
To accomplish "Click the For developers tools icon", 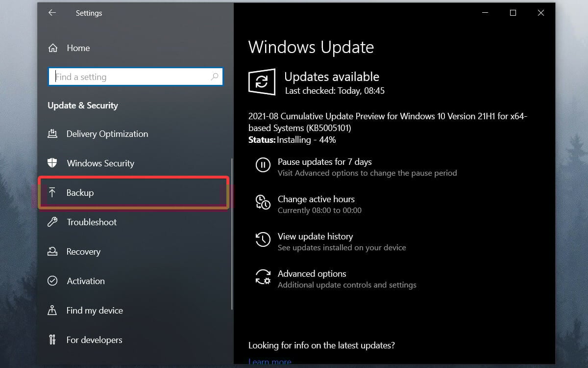I will point(52,340).
